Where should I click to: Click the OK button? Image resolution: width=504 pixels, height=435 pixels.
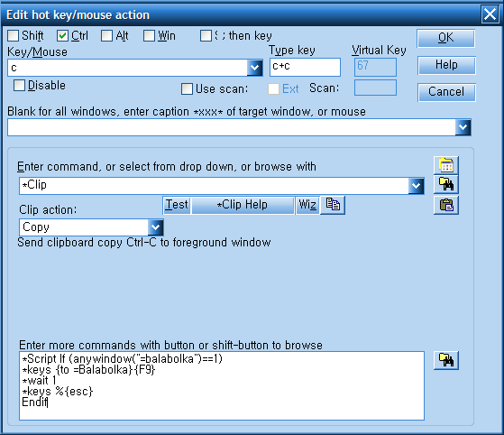pos(445,38)
